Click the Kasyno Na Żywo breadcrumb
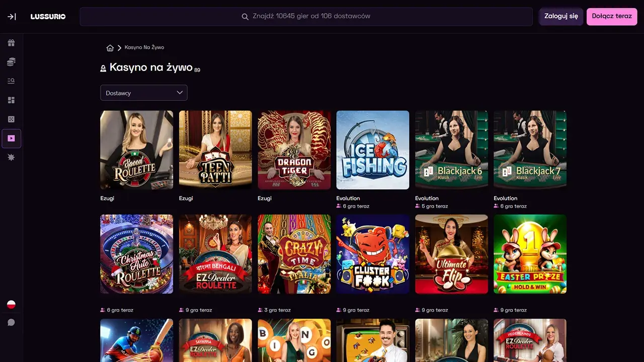Screen dimensions: 644x362 tap(144, 47)
